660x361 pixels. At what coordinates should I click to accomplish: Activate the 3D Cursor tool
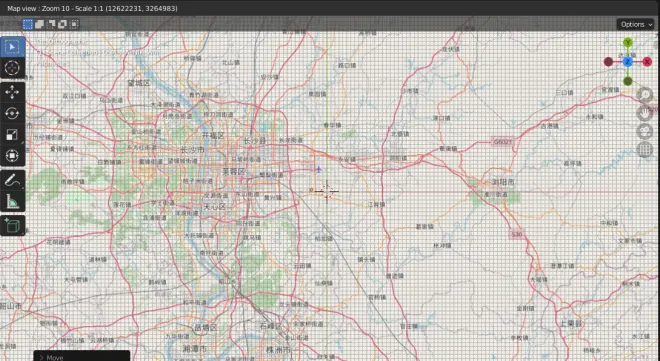[x=12, y=67]
